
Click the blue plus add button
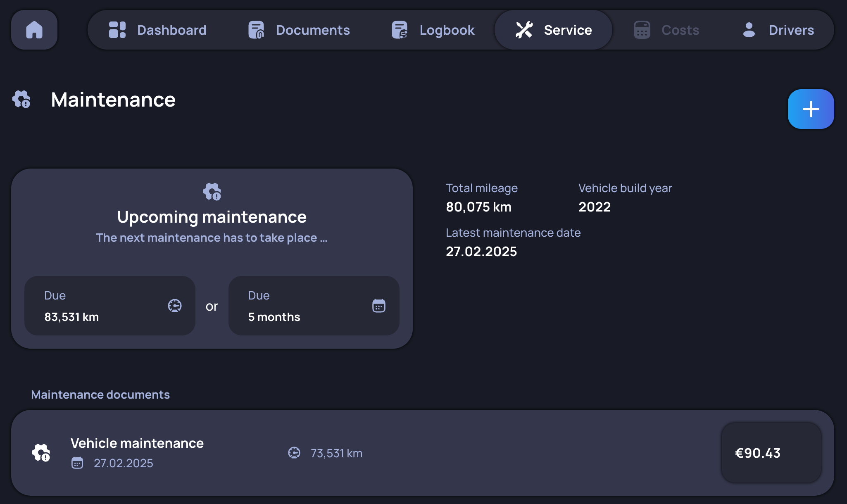(811, 109)
